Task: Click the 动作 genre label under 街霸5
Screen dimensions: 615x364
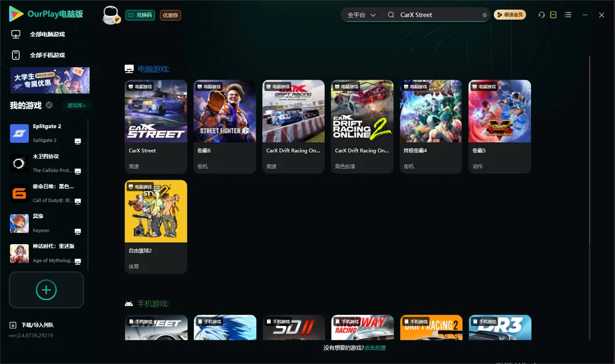Action: point(478,166)
